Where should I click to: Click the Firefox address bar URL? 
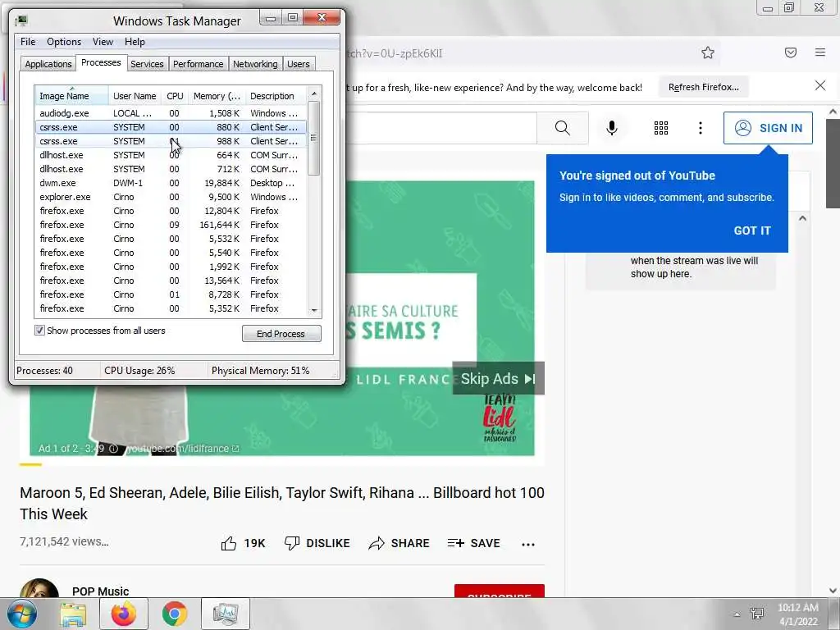(x=395, y=53)
